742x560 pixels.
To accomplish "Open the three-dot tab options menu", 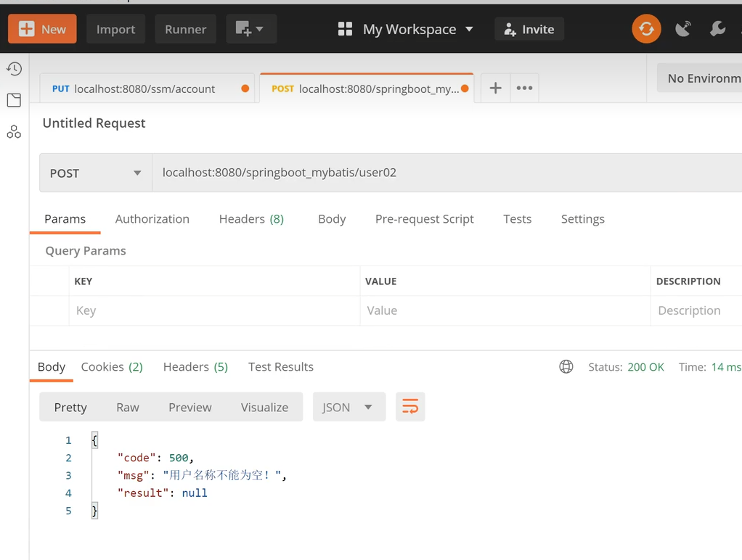I will (x=524, y=88).
